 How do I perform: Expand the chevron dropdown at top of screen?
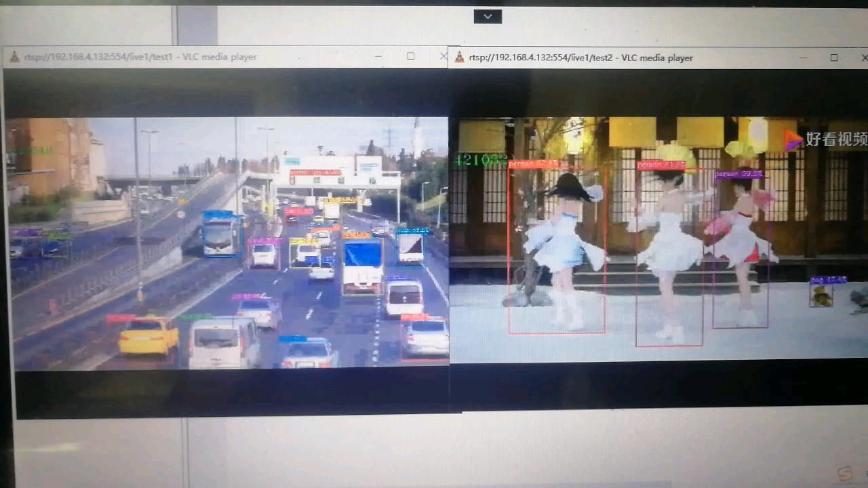(x=488, y=16)
